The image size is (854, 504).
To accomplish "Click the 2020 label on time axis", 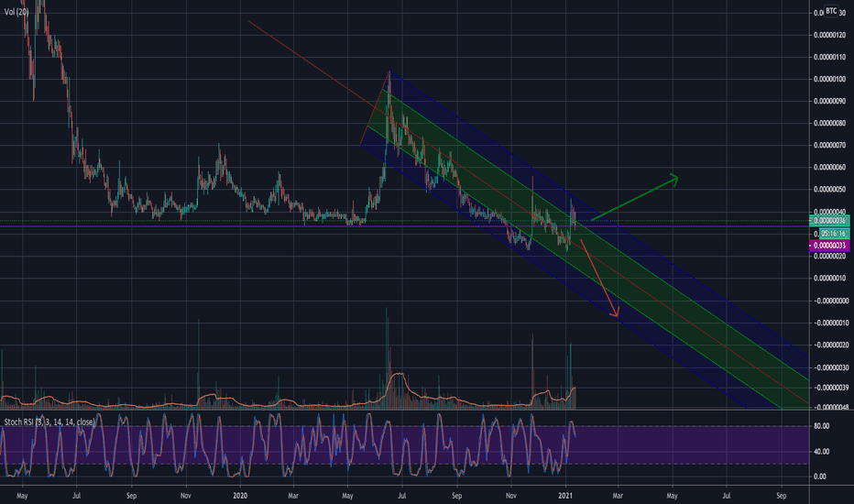I will [x=240, y=496].
